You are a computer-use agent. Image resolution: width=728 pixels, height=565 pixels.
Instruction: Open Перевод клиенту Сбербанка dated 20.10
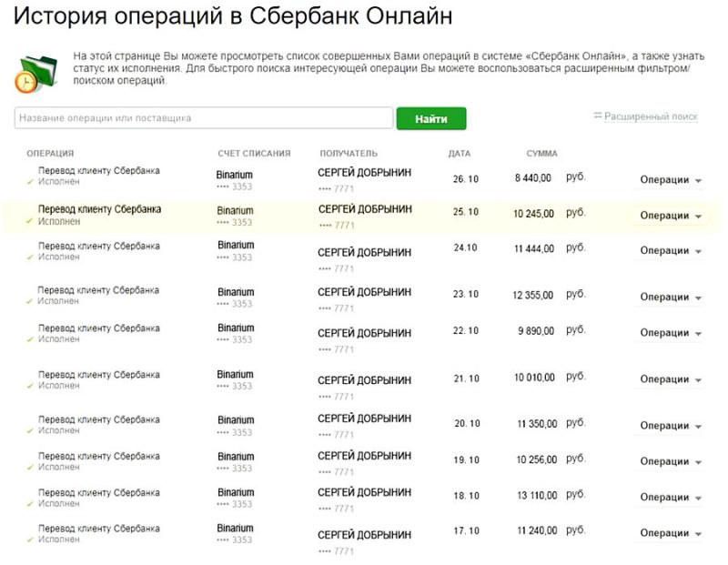99,419
